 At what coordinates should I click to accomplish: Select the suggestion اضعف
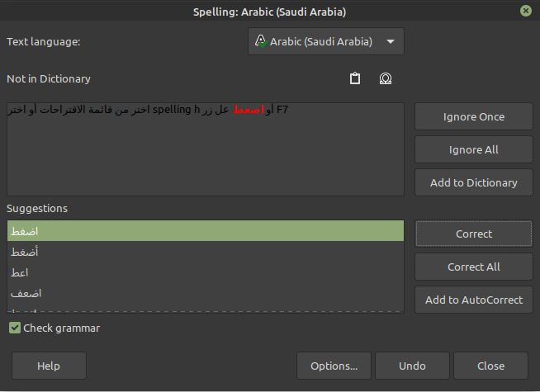coord(205,293)
